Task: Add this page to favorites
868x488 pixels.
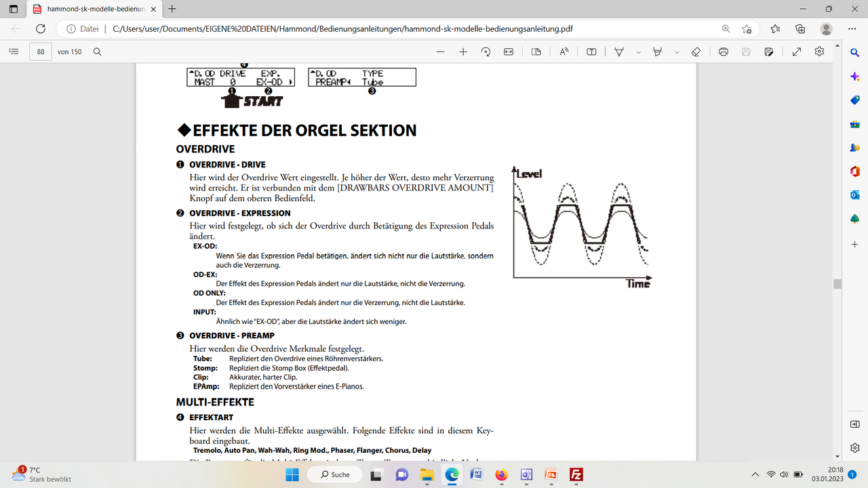Action: point(747,29)
